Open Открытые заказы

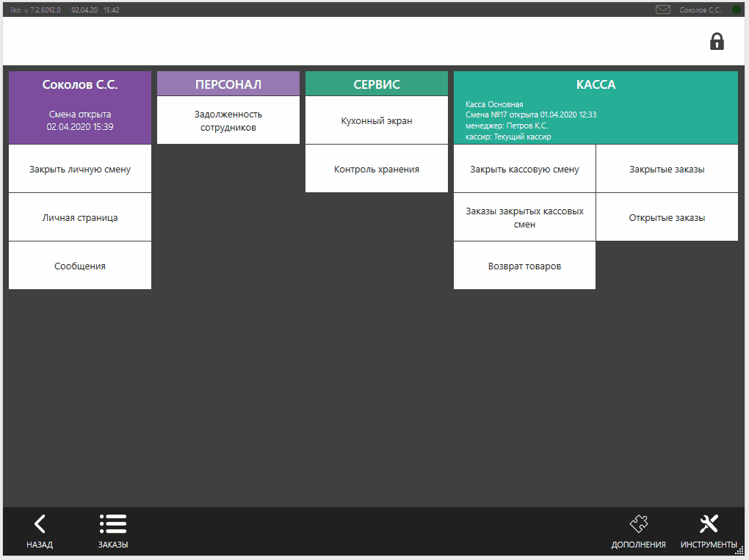click(x=667, y=217)
